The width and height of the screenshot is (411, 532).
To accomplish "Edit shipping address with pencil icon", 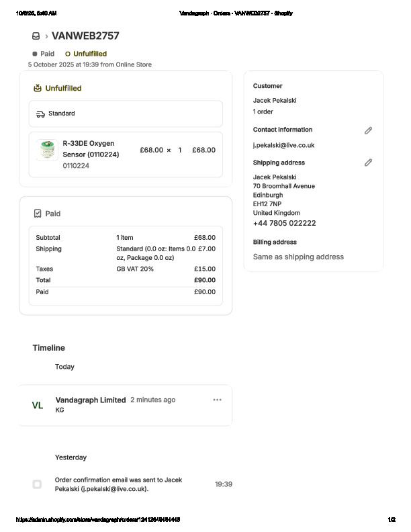I will (368, 163).
